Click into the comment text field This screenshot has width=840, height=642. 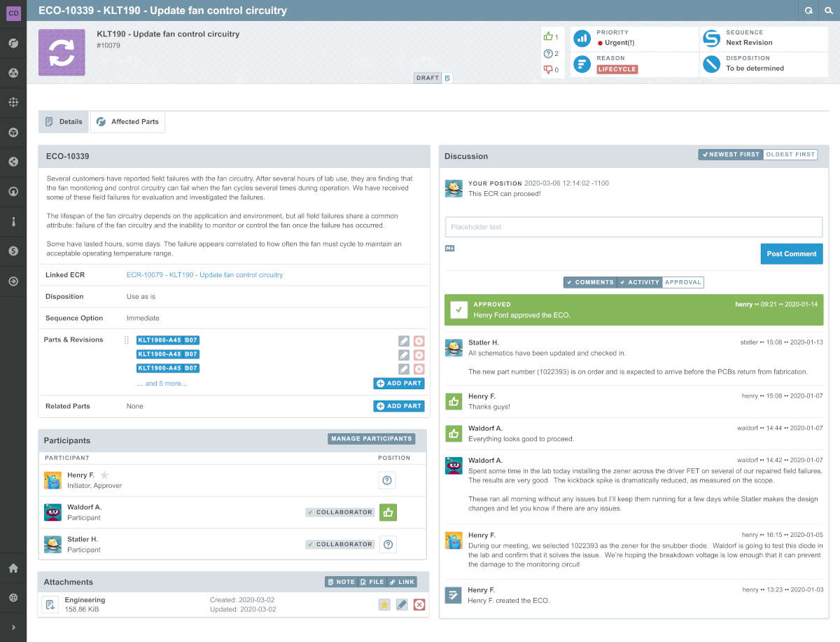coord(633,227)
